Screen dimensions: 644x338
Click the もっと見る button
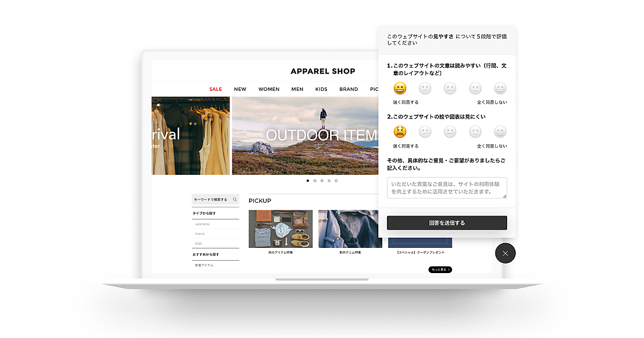point(440,269)
